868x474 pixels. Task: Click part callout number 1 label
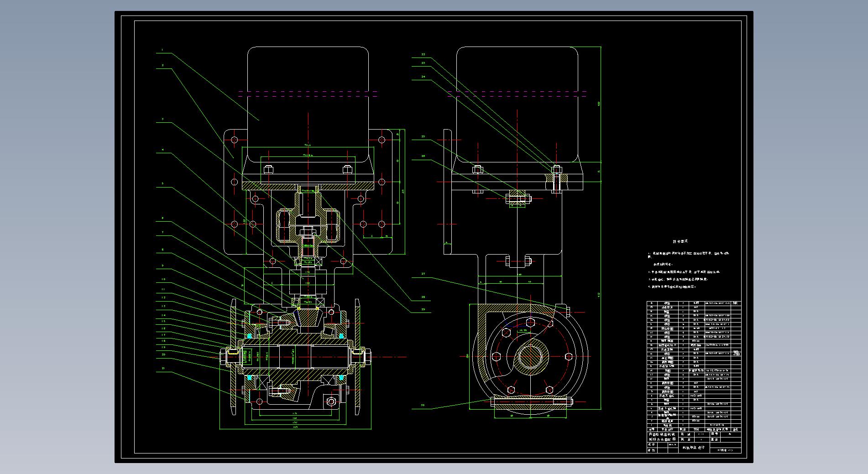162,50
